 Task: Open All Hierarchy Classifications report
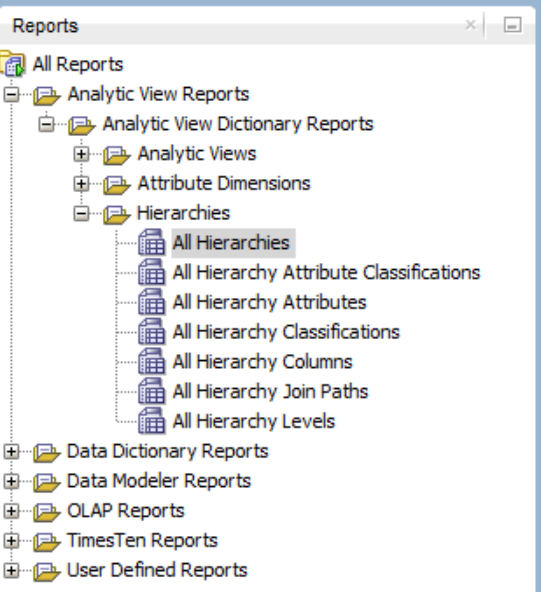pos(286,332)
